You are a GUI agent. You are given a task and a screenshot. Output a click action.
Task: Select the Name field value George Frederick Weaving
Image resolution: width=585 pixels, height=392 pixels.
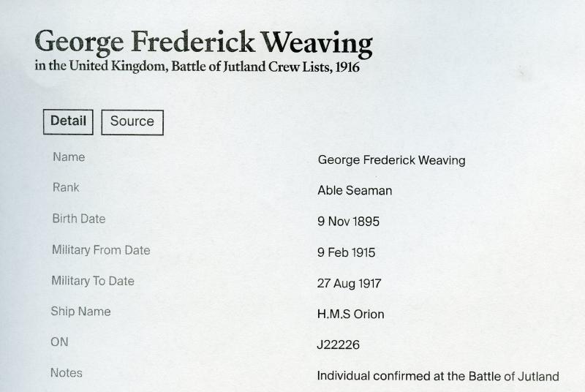point(391,160)
